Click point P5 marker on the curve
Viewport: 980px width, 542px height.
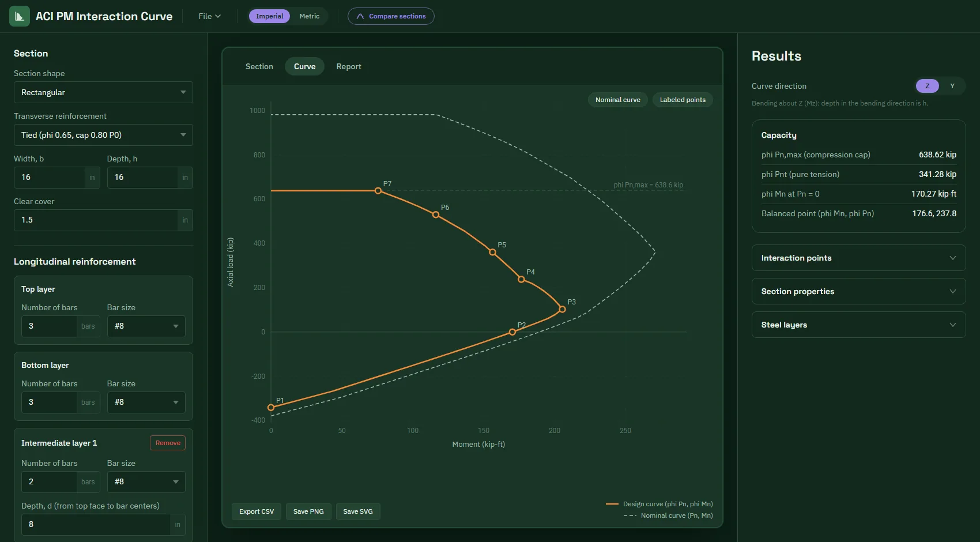click(x=492, y=252)
